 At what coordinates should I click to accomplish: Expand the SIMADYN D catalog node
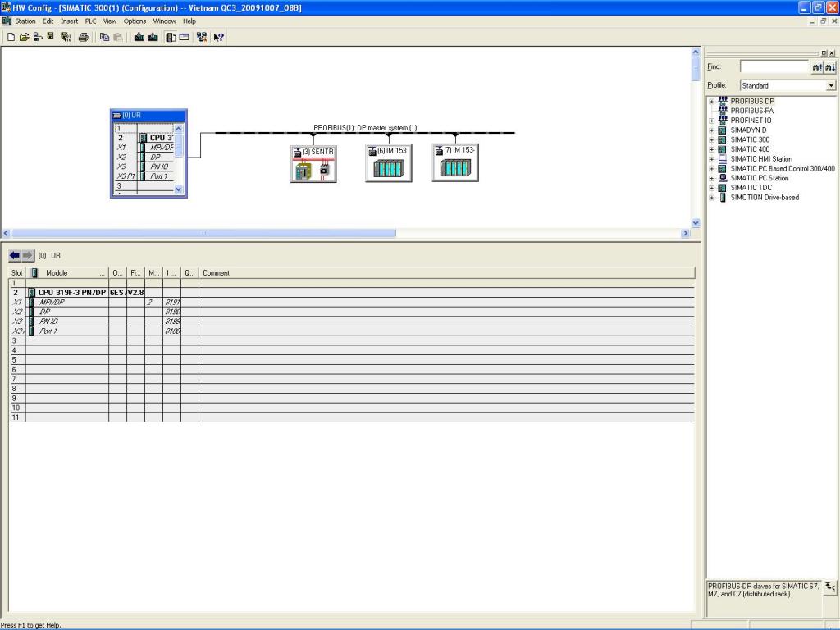[x=712, y=130]
